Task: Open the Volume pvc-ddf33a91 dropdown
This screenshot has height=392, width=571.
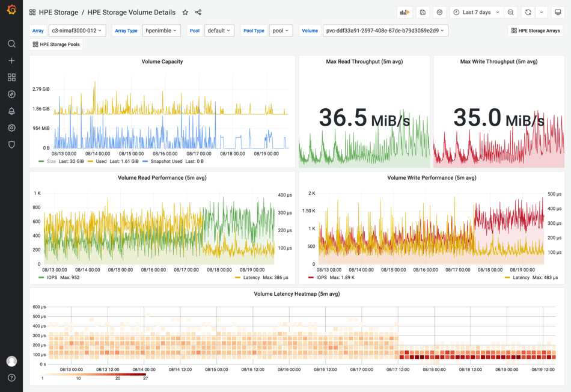Action: coord(385,31)
